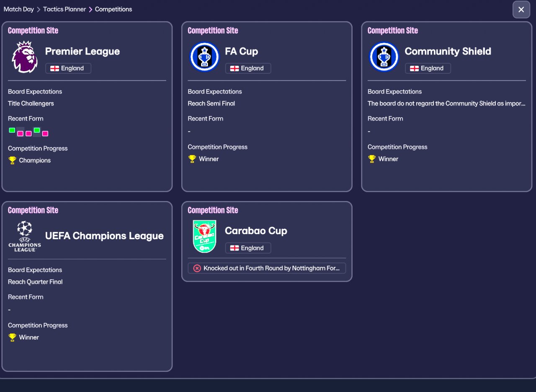Click the first green Premier League form square
This screenshot has height=392, width=536.
point(12,130)
